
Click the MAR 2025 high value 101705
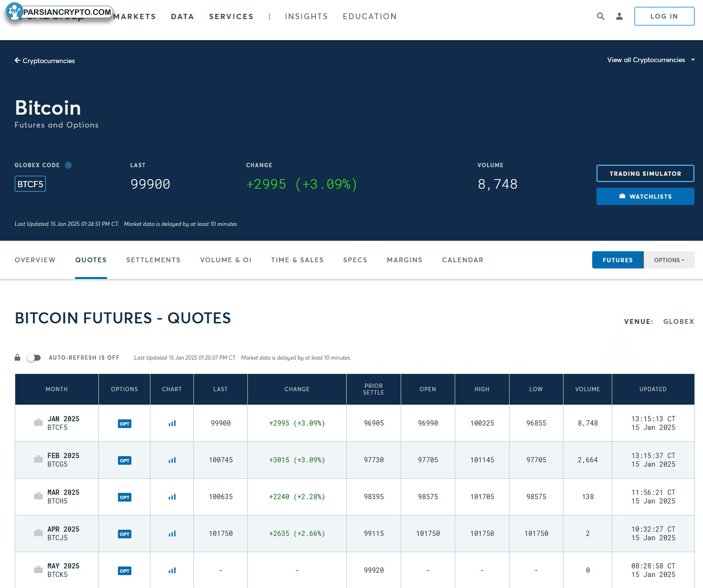tap(482, 497)
